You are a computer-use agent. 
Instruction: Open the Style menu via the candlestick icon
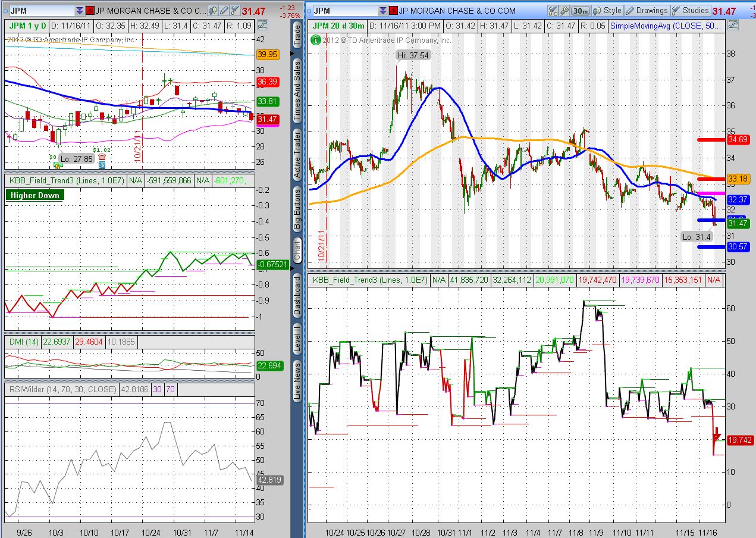coord(597,10)
